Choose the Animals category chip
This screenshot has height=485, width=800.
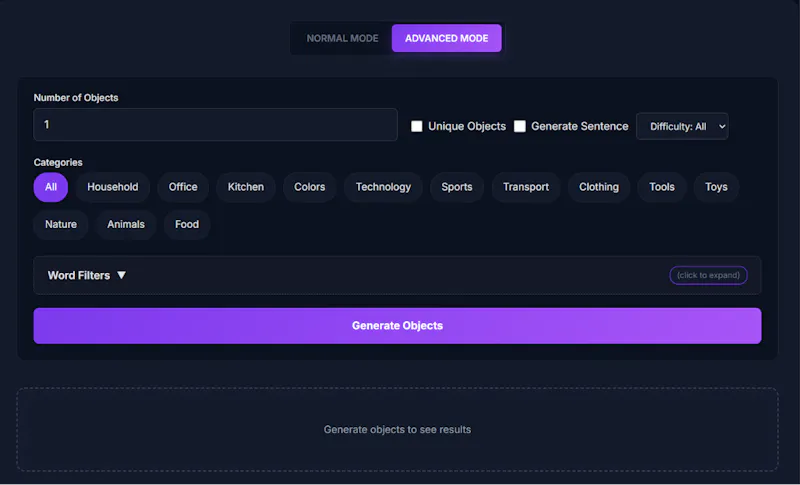(x=126, y=224)
